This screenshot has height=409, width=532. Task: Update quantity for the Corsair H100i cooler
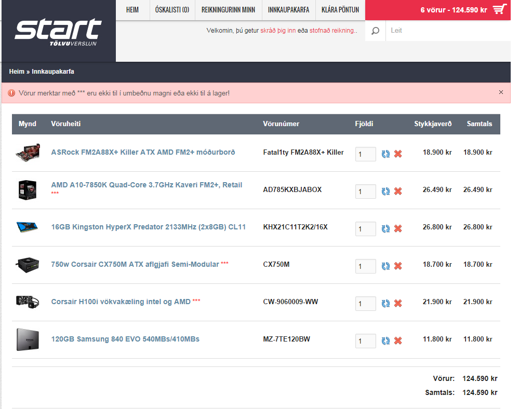(x=385, y=303)
